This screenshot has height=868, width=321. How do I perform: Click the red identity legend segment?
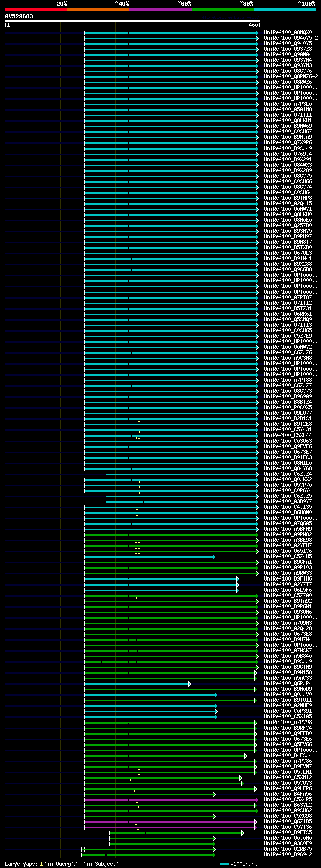[x=36, y=9]
